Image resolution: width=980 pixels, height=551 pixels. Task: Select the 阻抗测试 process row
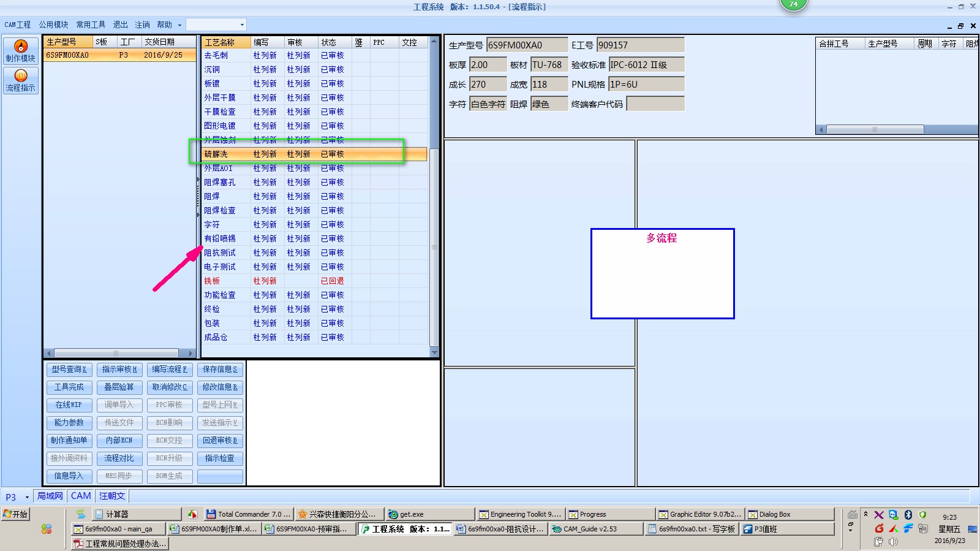[x=315, y=253]
